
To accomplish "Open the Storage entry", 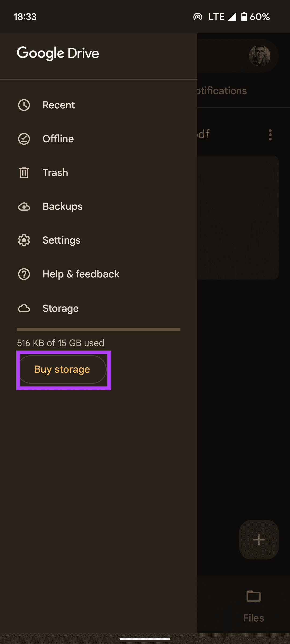I will point(60,309).
